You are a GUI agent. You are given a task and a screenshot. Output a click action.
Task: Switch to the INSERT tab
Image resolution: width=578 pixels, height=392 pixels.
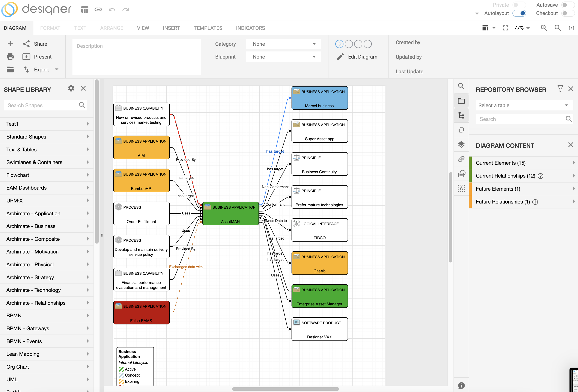[x=171, y=28]
